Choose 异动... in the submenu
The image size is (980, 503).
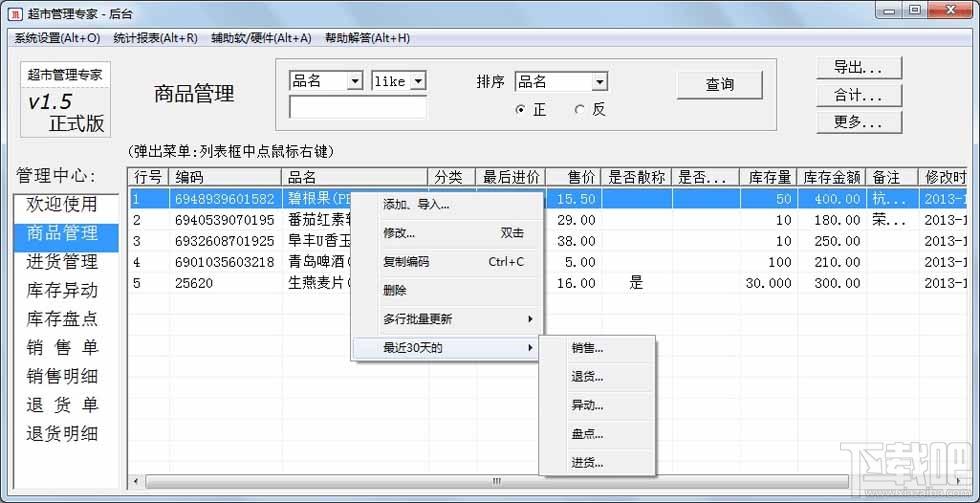click(597, 406)
